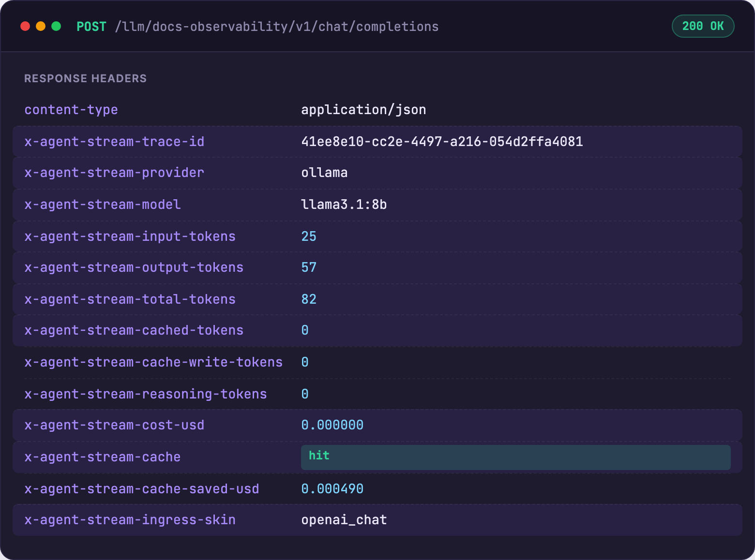Select the content-type header name
The width and height of the screenshot is (755, 560).
pyautogui.click(x=71, y=110)
